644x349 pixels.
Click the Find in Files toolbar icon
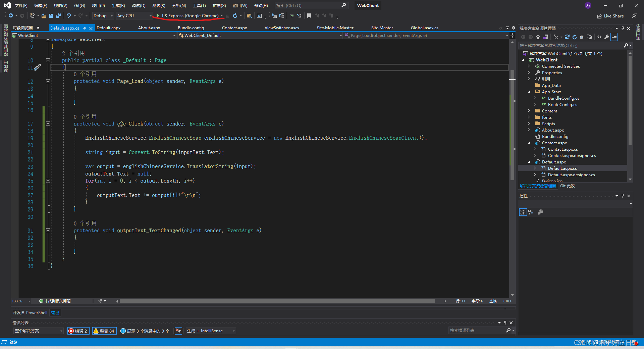coord(249,16)
